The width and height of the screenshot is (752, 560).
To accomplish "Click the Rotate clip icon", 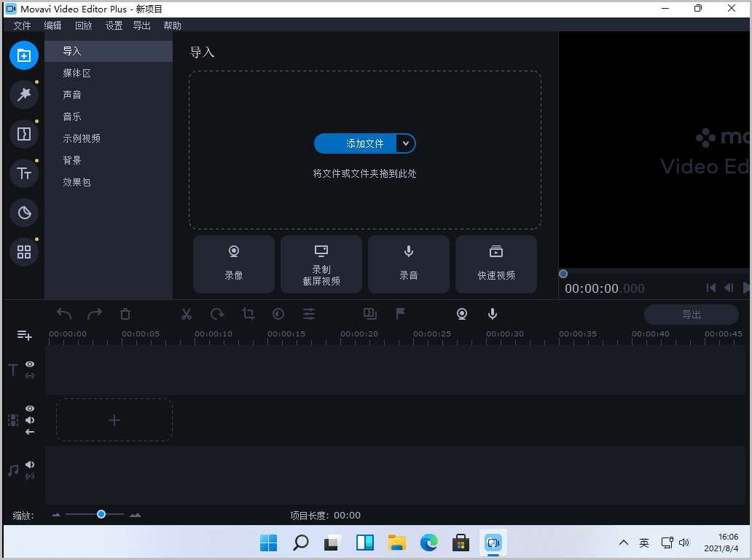I will click(217, 314).
